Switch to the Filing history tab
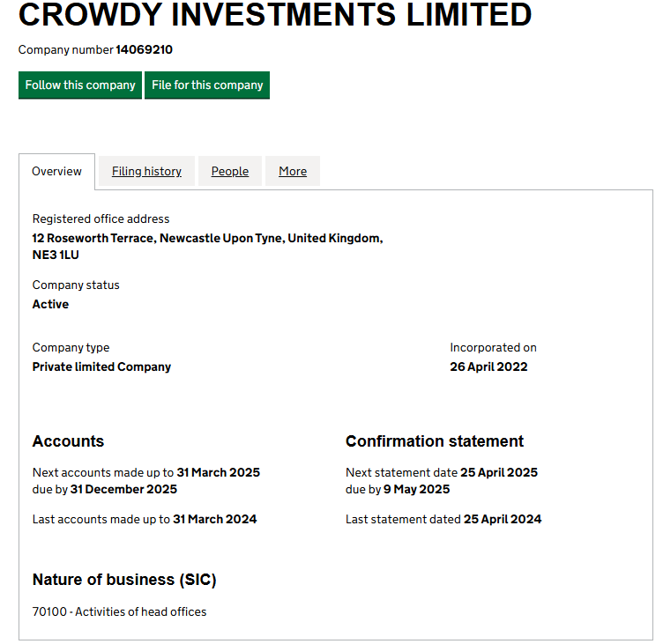The width and height of the screenshot is (663, 644). [x=146, y=171]
